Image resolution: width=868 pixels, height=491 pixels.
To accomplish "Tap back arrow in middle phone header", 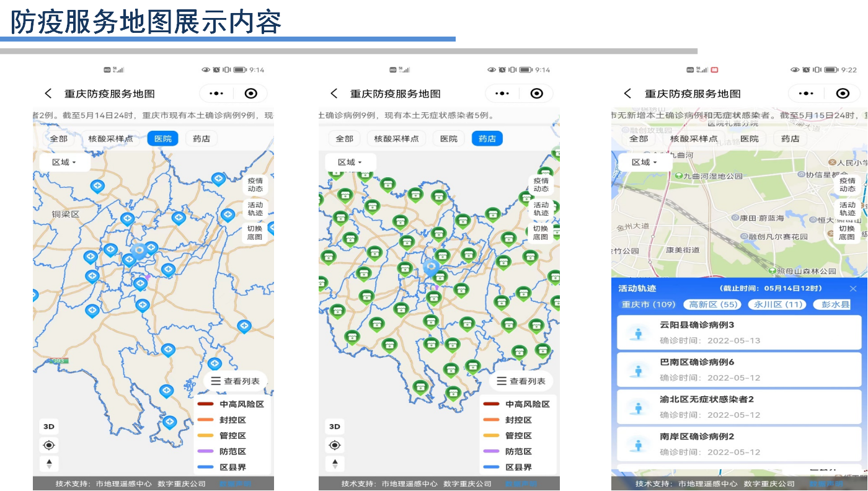I will click(x=334, y=94).
